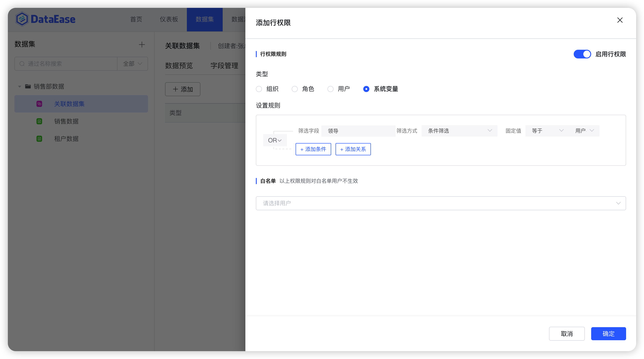Collapse the 销售部数据 folder

click(19, 86)
